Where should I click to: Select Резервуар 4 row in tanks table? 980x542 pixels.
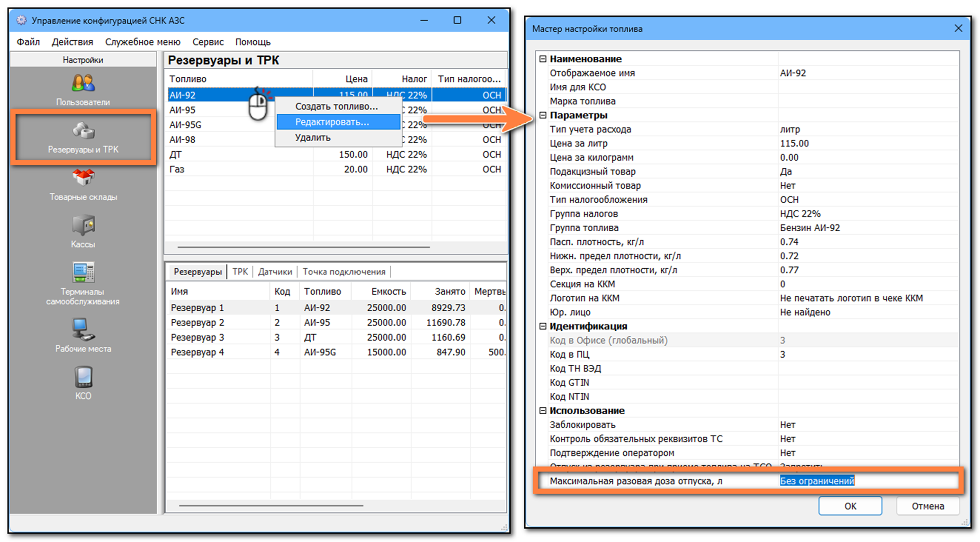[x=336, y=352]
